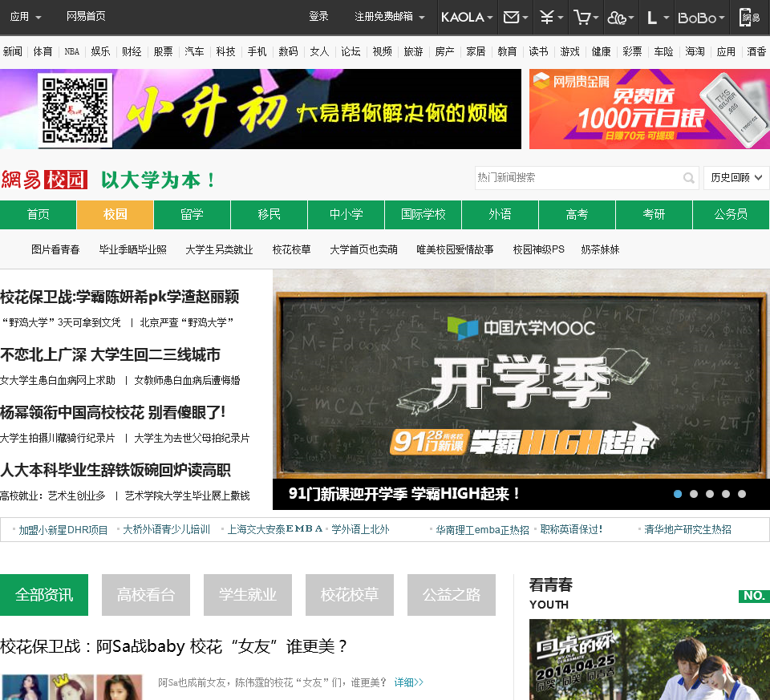Click the 女教师患白血病后遭悔婚 link
This screenshot has height=700, width=770.
click(187, 380)
